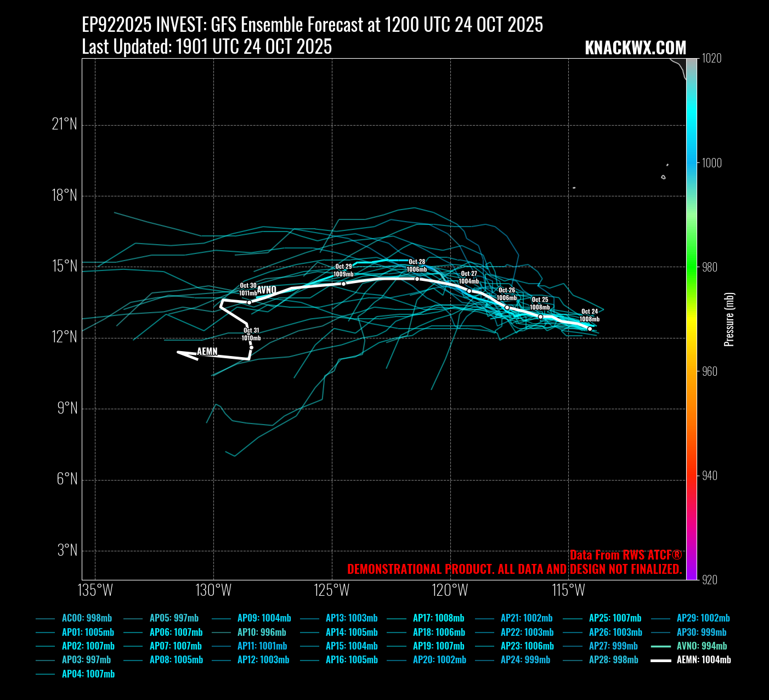The height and width of the screenshot is (700, 769).
Task: Click the Oct 28 1006mb track marker
Action: click(417, 279)
